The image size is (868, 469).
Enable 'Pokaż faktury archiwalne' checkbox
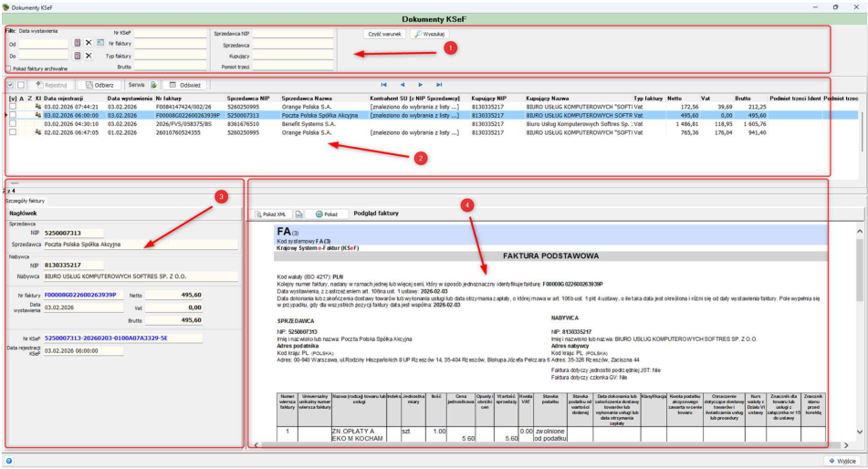(8, 68)
